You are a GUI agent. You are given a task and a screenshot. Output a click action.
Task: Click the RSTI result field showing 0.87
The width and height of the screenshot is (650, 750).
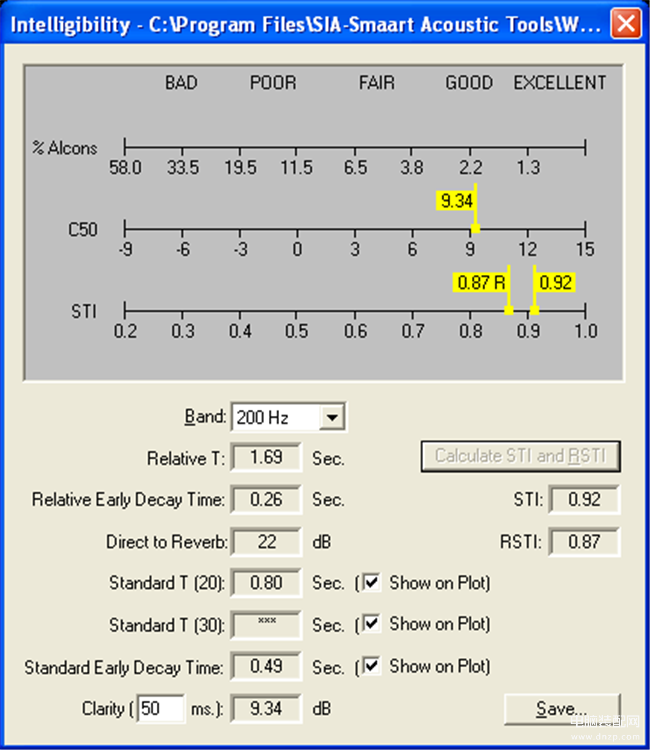click(x=584, y=542)
